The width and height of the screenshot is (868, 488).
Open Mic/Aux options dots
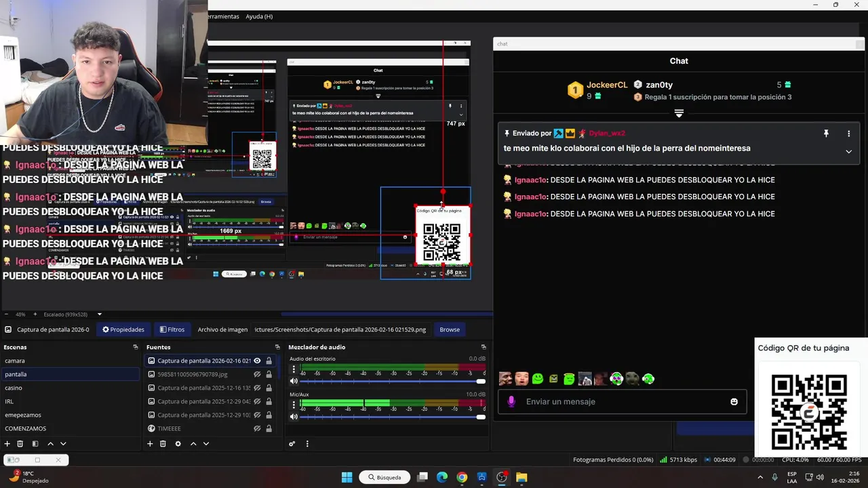tap(294, 405)
